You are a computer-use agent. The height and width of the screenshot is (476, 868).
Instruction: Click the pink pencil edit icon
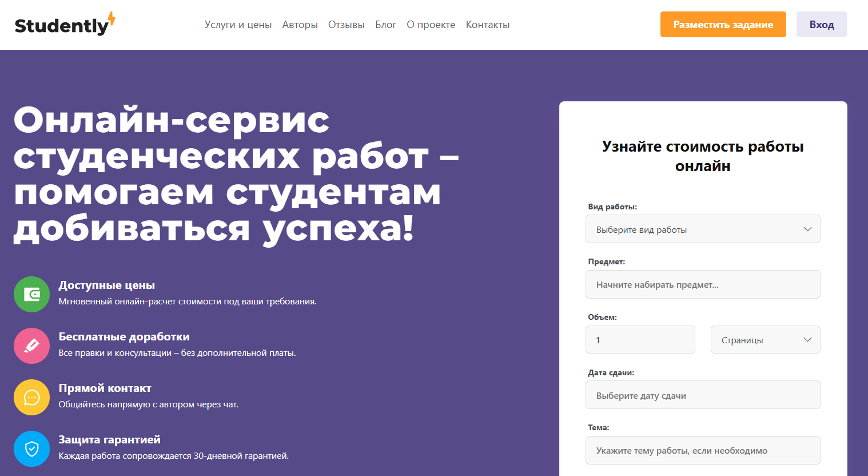click(32, 346)
